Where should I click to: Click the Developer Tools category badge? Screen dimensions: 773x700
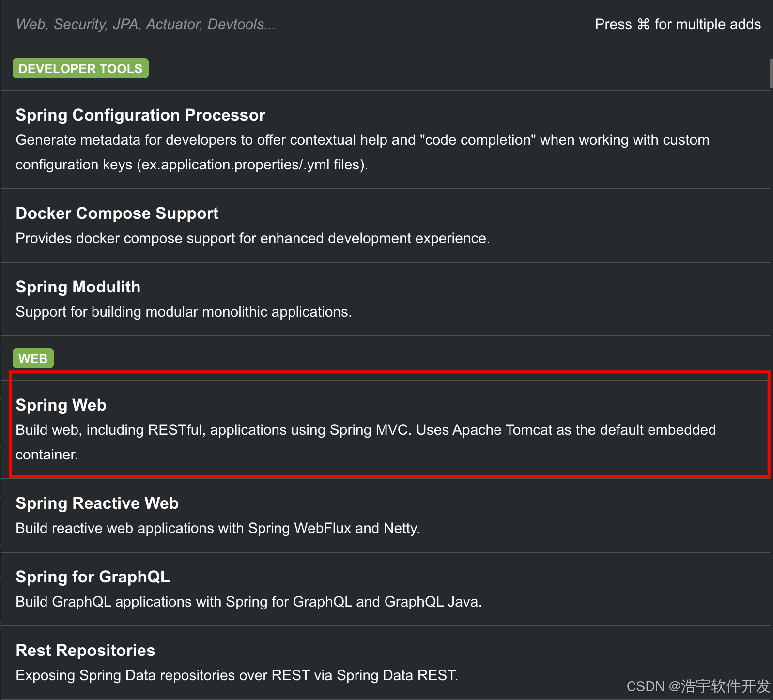80,68
